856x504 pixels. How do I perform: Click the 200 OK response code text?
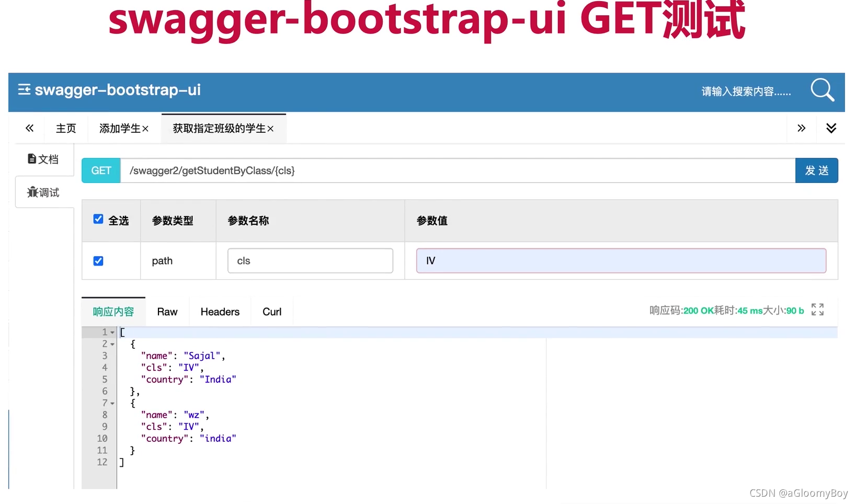tap(699, 311)
